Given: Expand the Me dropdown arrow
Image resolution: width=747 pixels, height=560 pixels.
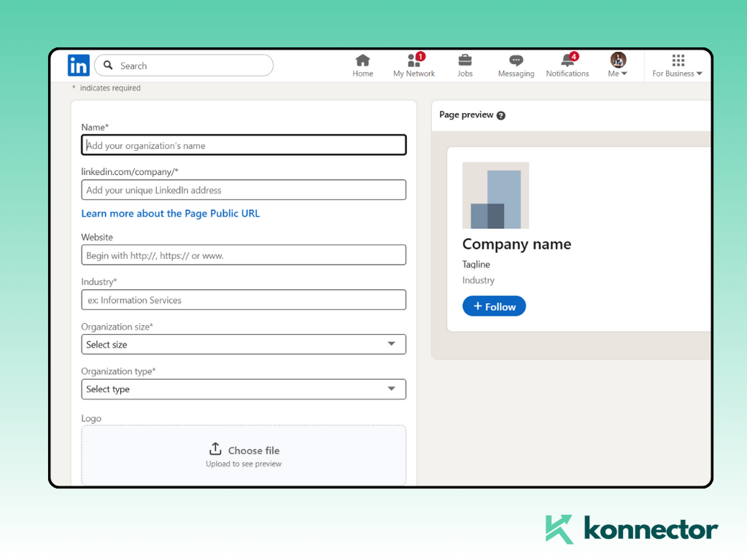Looking at the screenshot, I should (x=624, y=74).
